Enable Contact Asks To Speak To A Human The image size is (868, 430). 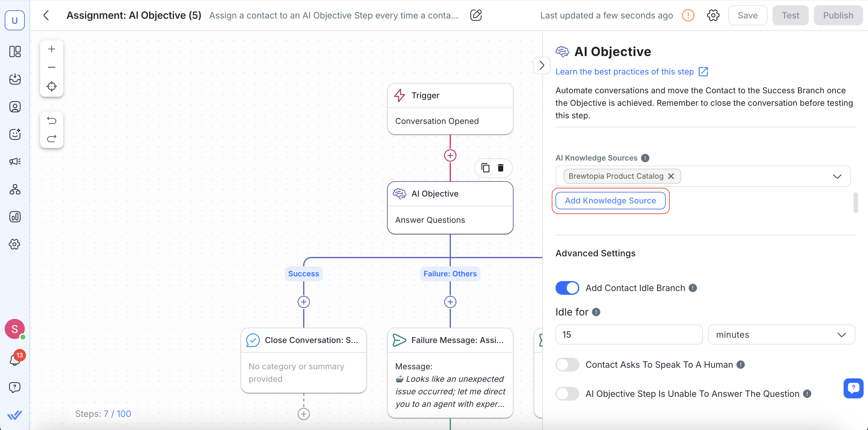coord(567,365)
